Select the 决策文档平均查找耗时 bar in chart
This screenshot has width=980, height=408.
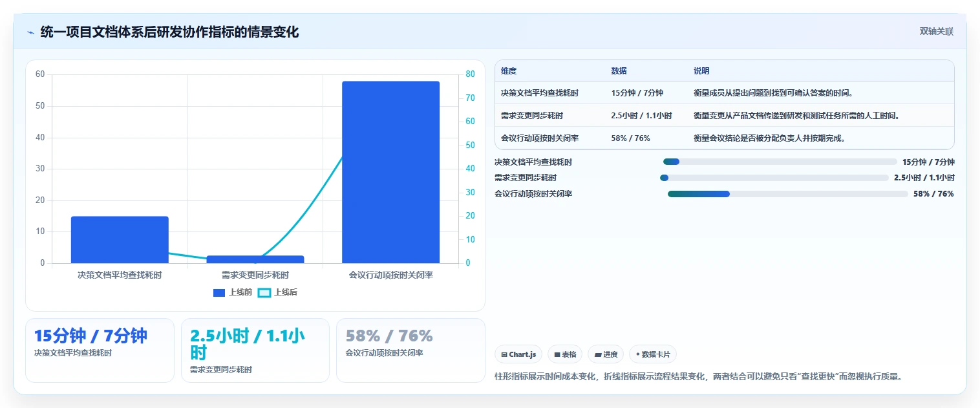tap(120, 240)
